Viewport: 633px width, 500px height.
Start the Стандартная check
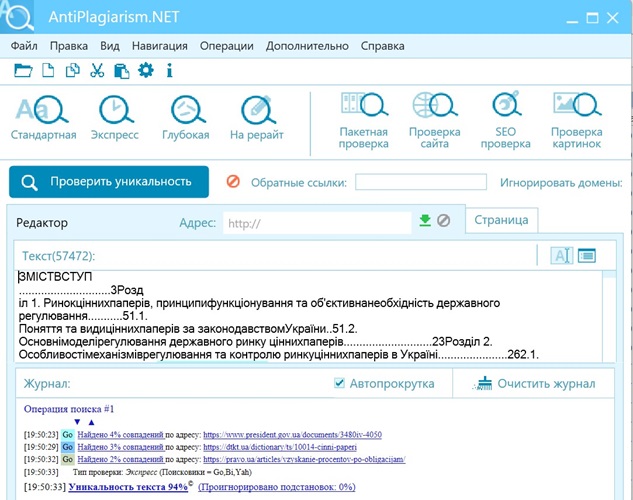click(43, 117)
